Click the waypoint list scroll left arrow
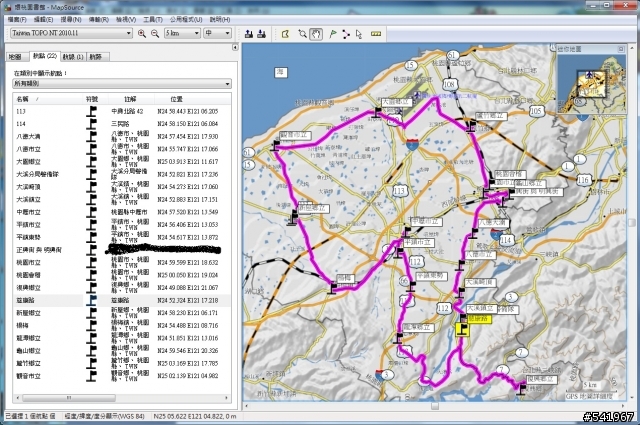The height and width of the screenshot is (425, 640). (17, 398)
